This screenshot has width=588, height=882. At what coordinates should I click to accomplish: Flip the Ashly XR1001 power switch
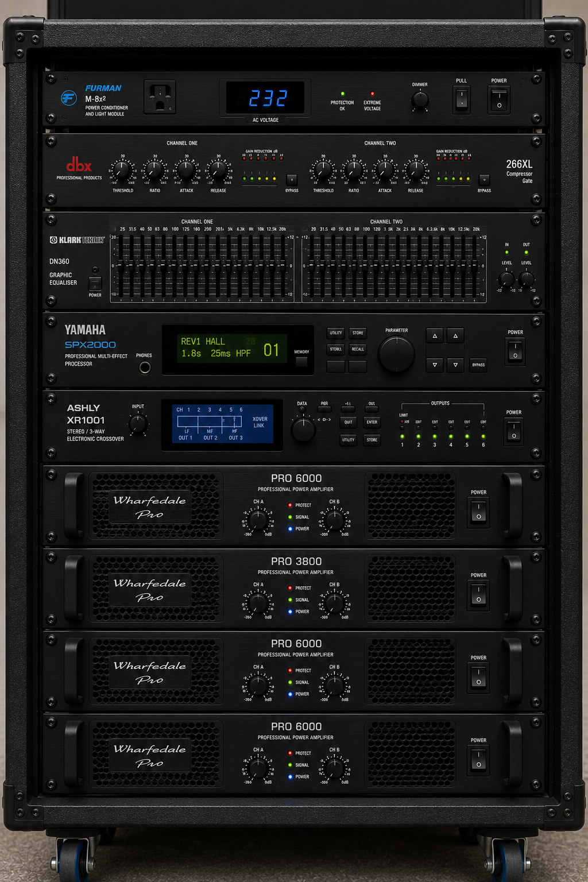point(513,431)
